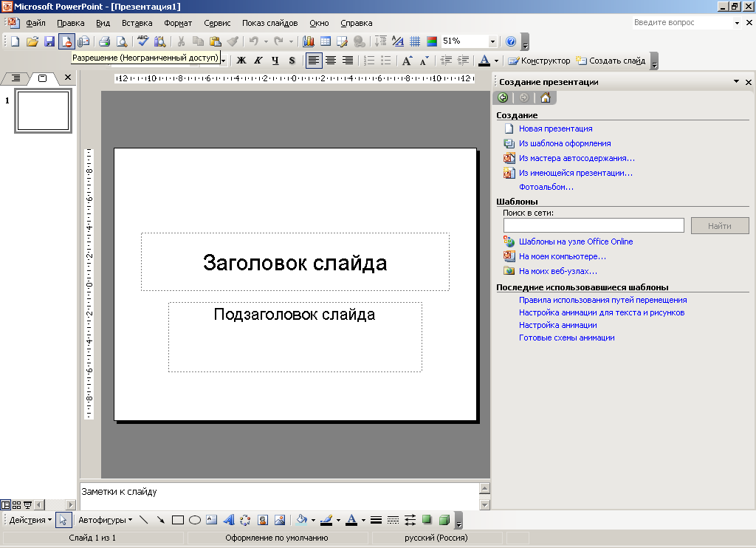Add WordArt object from drawing toolbar

228,520
